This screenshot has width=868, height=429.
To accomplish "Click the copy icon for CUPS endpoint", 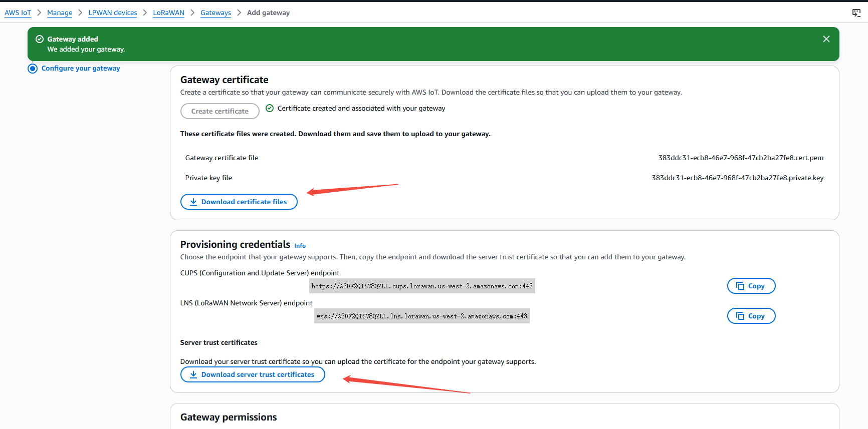I will click(740, 286).
